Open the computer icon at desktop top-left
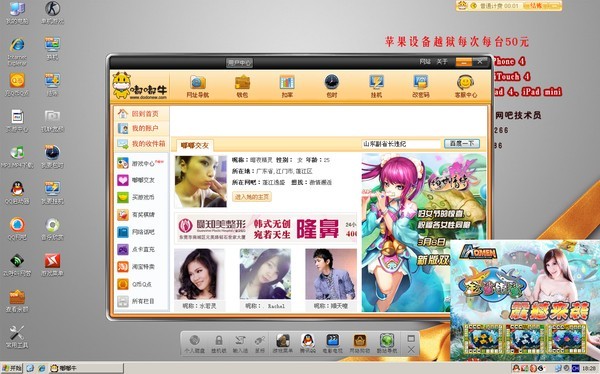This screenshot has height=374, width=600. pos(17,13)
